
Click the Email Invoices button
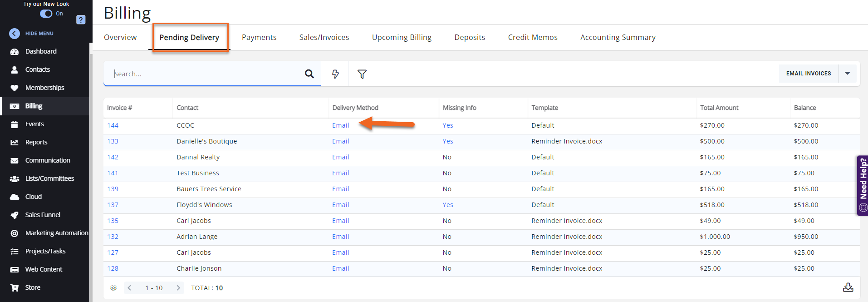coord(808,74)
